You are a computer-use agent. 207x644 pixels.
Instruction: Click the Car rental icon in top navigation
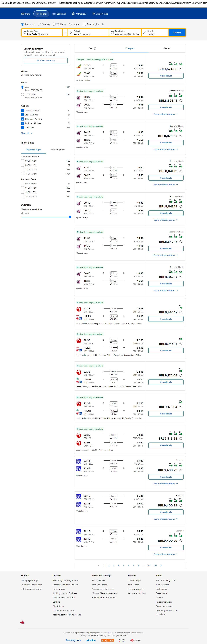pos(54,14)
